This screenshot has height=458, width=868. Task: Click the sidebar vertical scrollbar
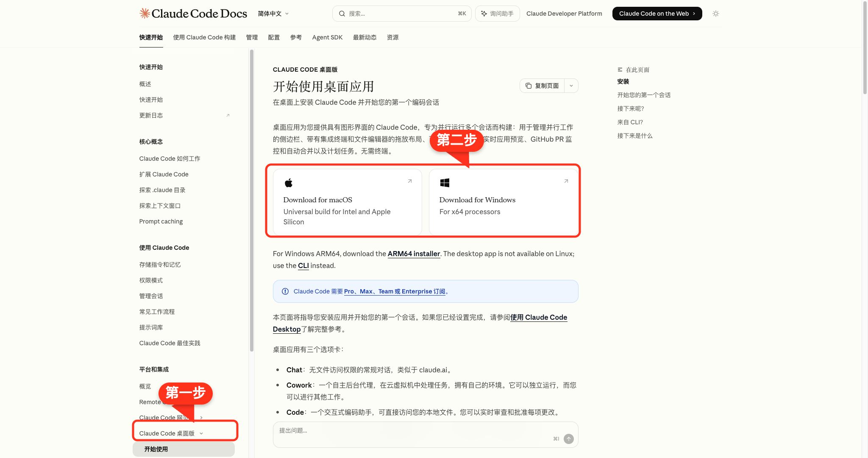click(252, 200)
